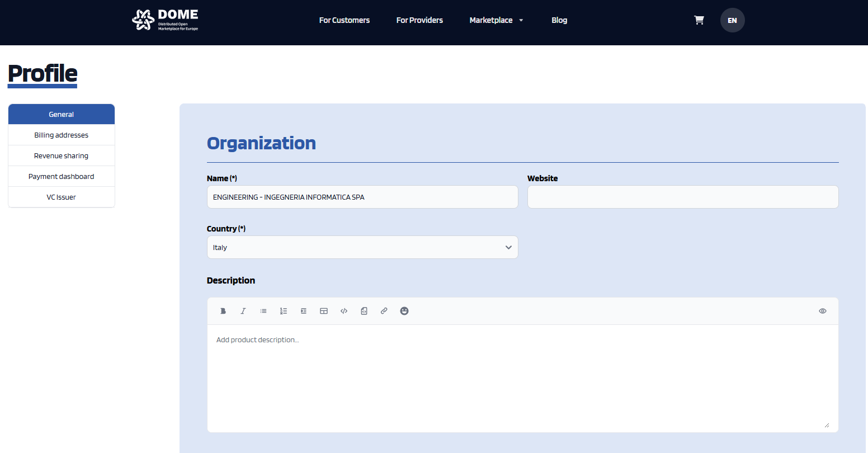The height and width of the screenshot is (453, 868).
Task: Switch to the Revenue sharing section
Action: coord(62,155)
